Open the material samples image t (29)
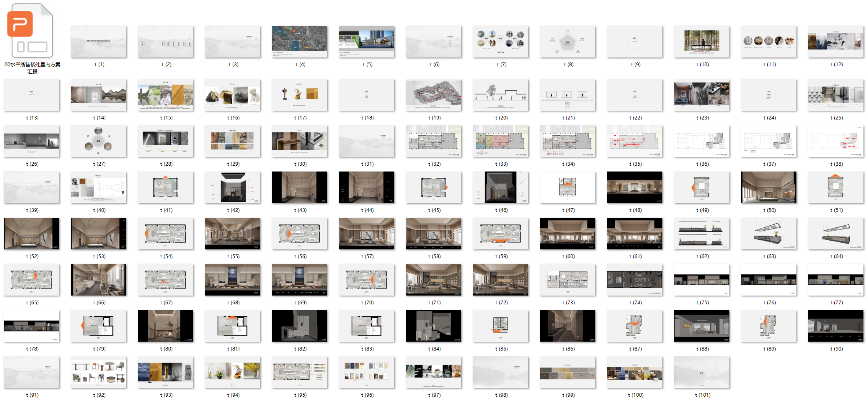 pyautogui.click(x=232, y=141)
